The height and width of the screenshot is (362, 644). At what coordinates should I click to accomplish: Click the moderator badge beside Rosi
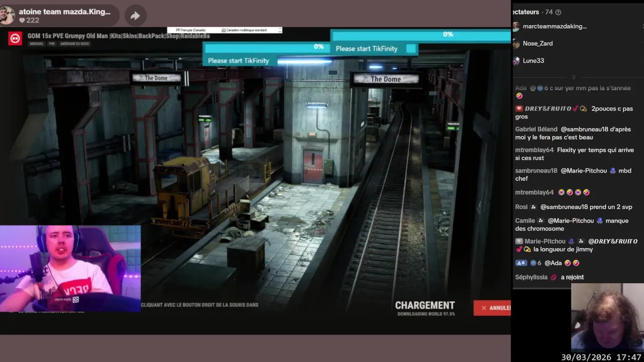[534, 207]
